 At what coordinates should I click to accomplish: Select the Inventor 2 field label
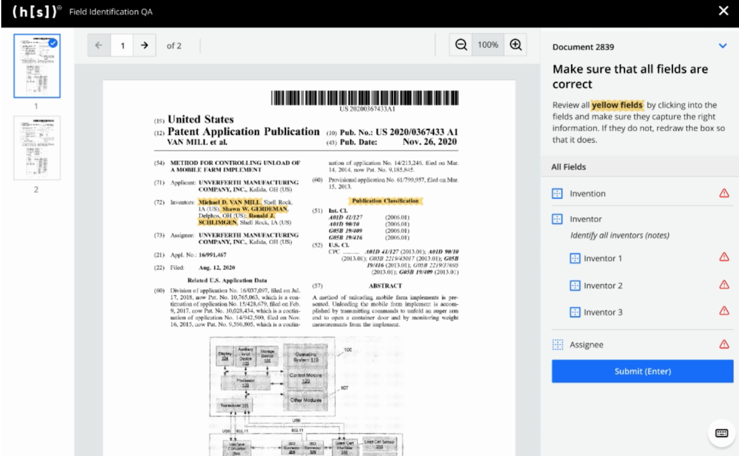(603, 285)
